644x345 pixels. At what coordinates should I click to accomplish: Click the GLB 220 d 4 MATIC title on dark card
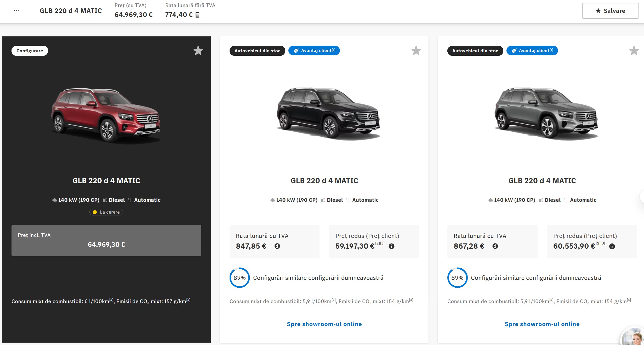[x=106, y=181]
